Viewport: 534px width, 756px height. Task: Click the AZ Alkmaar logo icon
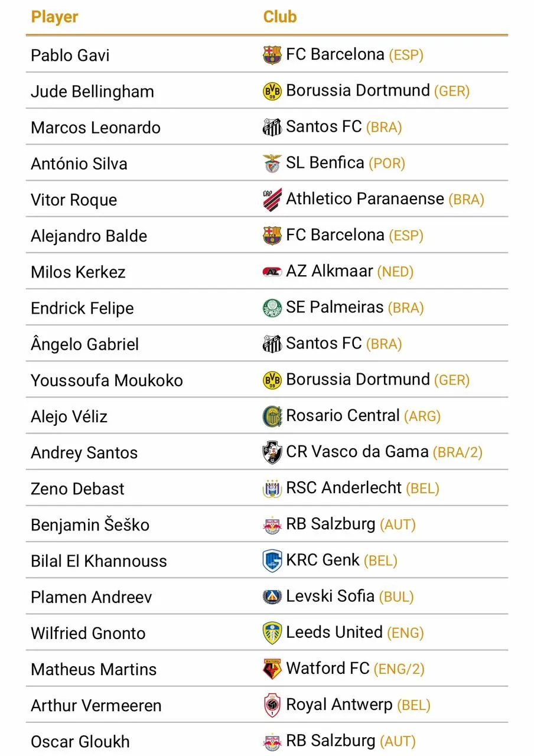coord(272,272)
